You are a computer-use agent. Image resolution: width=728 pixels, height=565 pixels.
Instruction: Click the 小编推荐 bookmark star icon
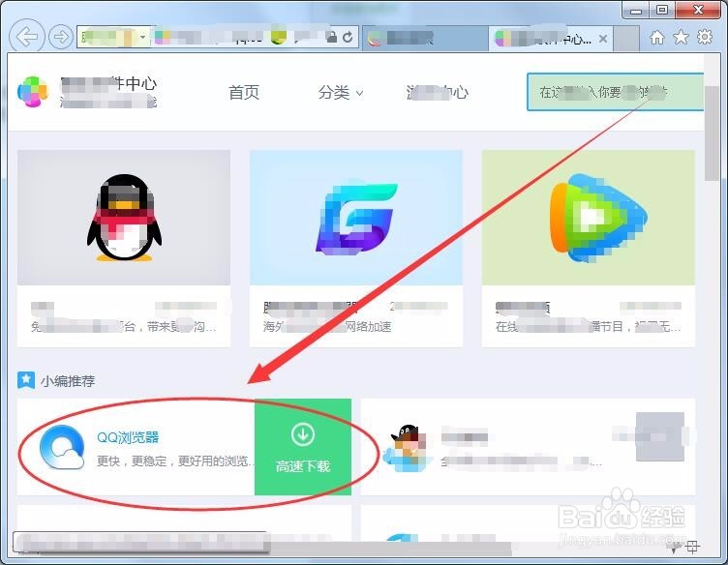click(26, 380)
